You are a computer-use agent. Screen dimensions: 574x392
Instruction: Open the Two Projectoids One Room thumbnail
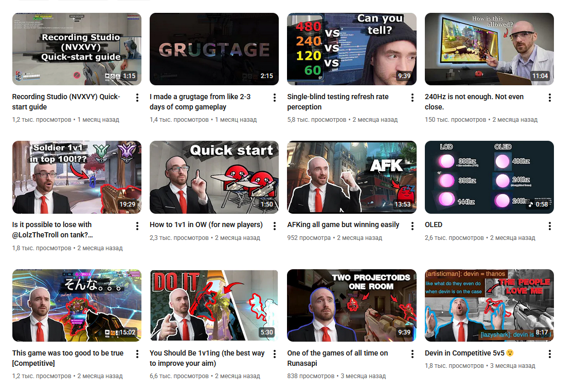point(351,305)
